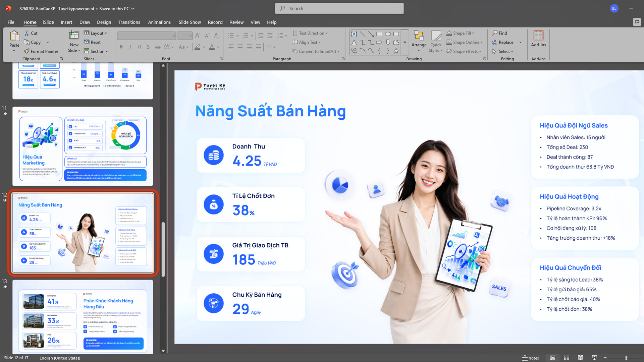Start Slide Show from status bar
This screenshot has height=362, width=644.
tap(594, 358)
